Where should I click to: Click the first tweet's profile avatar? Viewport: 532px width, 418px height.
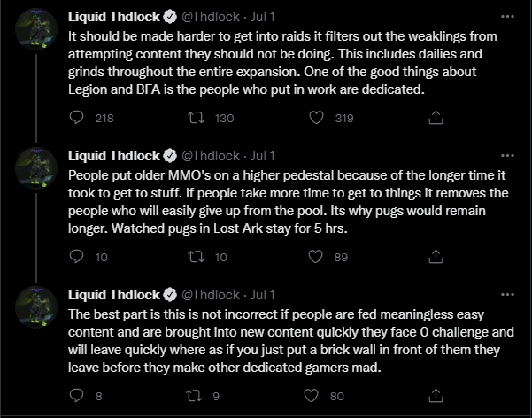pyautogui.click(x=37, y=32)
